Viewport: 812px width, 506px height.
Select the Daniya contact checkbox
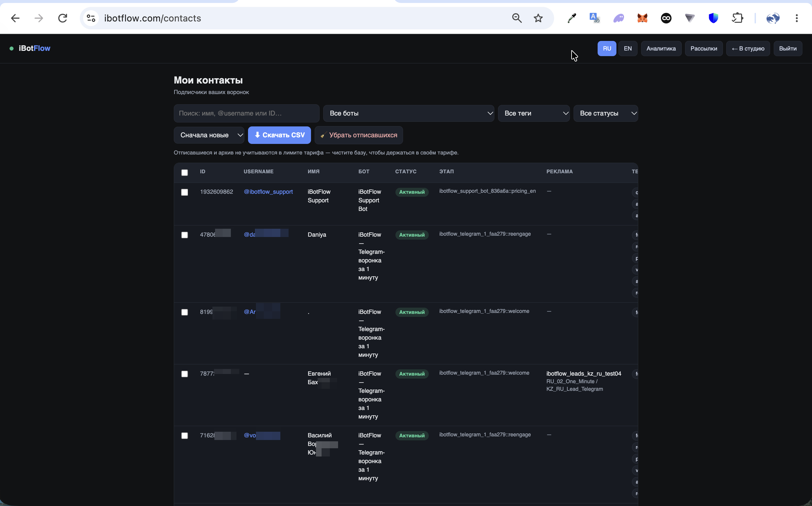[184, 235]
